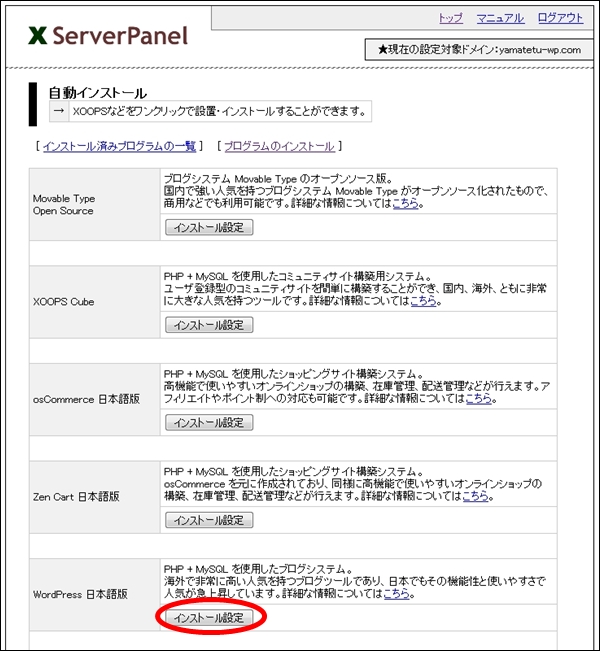Open こちら link in XOOPS Cube description
The image size is (600, 651).
(x=424, y=301)
